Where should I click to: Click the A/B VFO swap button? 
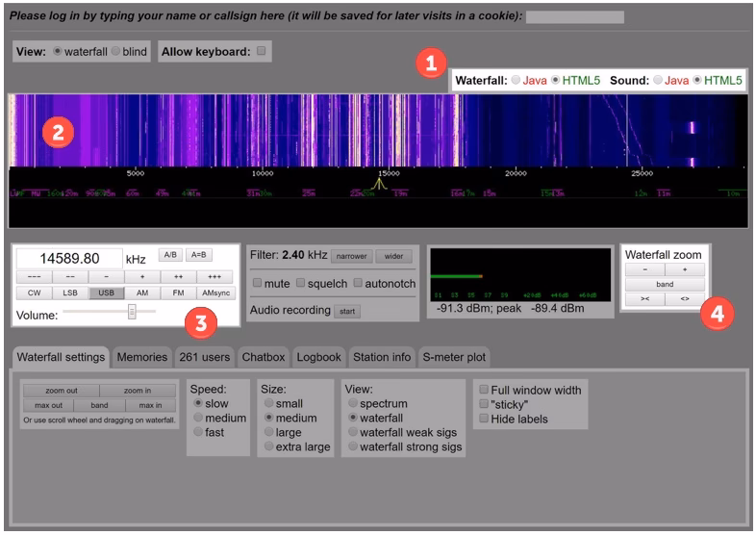170,255
